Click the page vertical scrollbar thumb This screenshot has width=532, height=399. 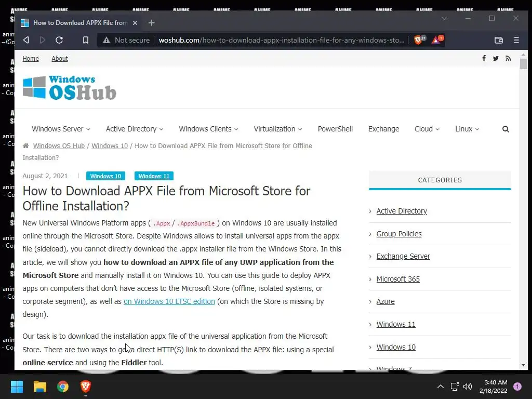click(523, 64)
